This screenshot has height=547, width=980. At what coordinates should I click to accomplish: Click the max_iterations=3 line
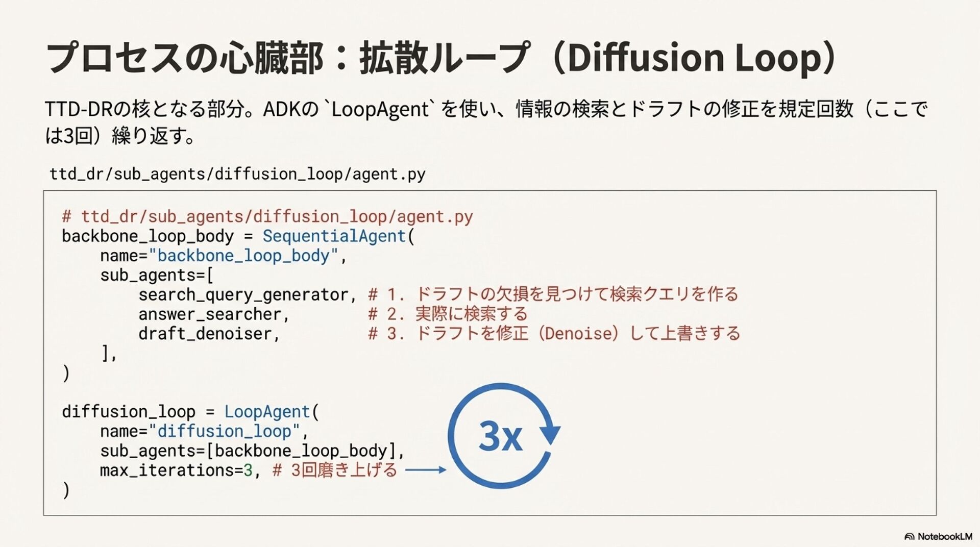click(176, 470)
